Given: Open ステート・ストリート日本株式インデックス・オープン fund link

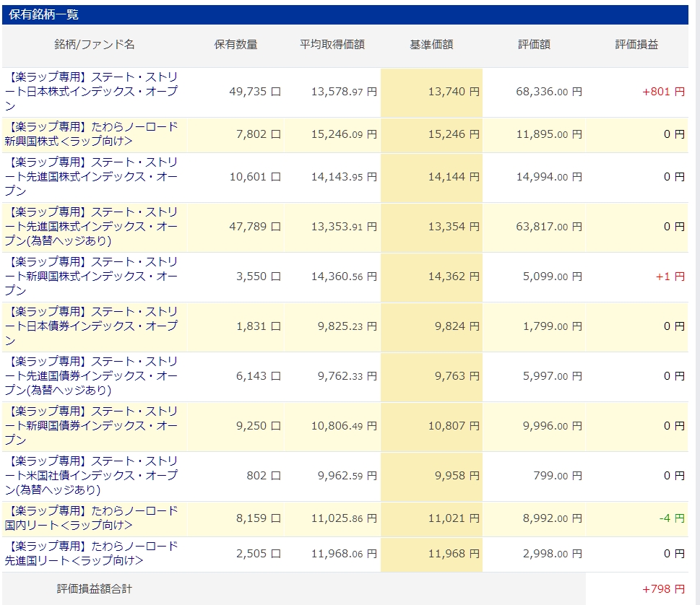Looking at the screenshot, I should coord(94,92).
